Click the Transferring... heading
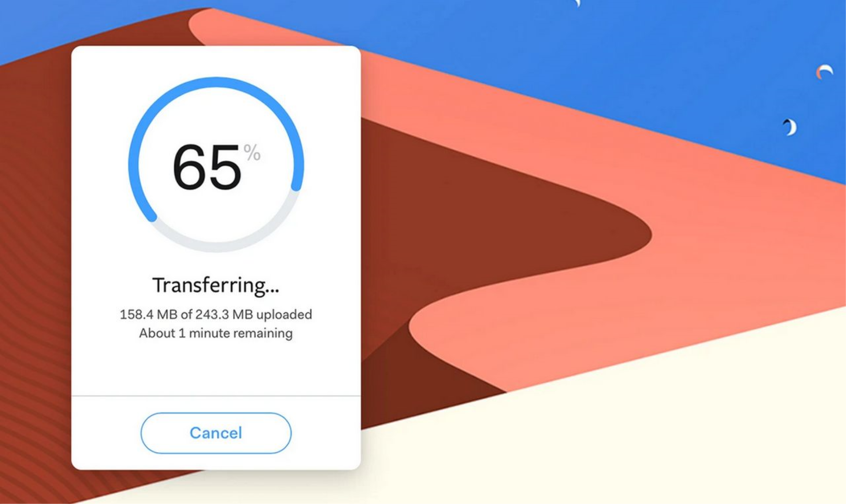846x504 pixels. click(x=216, y=285)
